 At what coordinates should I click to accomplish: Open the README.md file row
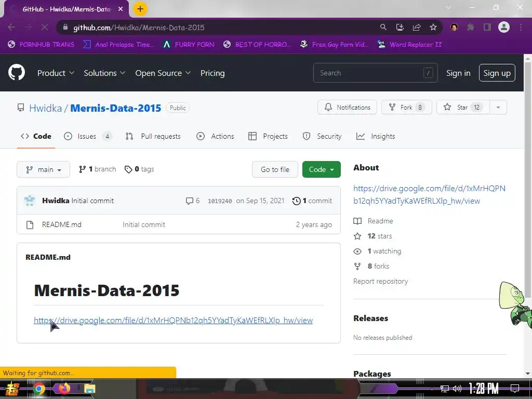(179, 224)
